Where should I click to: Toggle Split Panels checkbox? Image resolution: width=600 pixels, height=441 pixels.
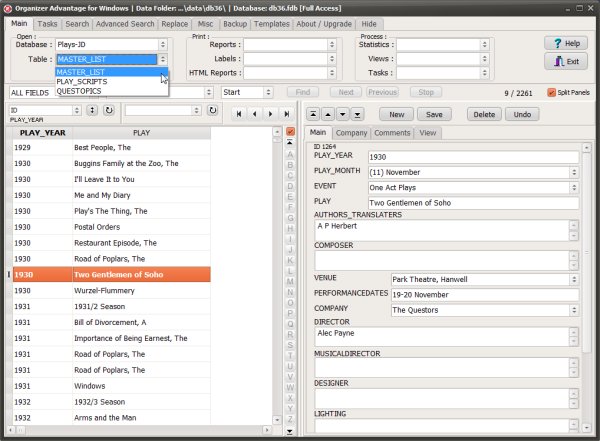tap(551, 92)
